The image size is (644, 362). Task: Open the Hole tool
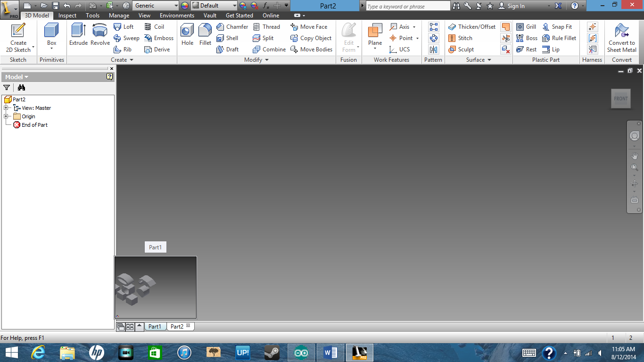187,35
